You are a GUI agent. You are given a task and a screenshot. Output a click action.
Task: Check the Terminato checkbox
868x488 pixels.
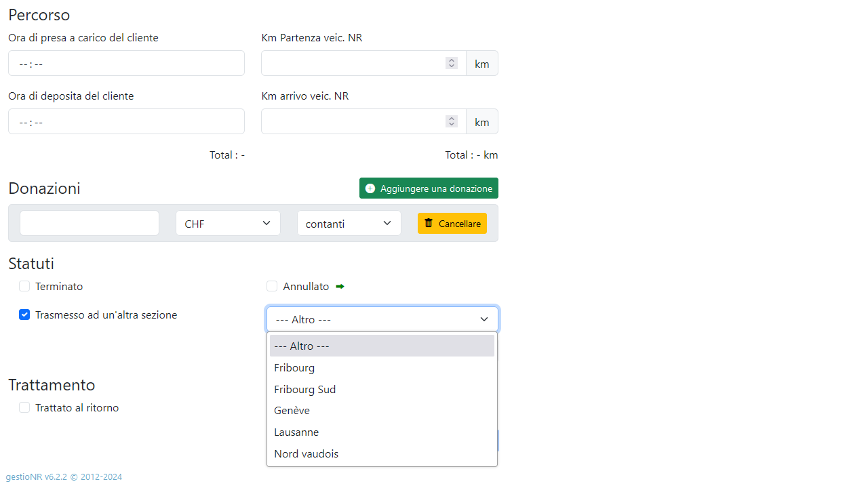click(x=24, y=287)
